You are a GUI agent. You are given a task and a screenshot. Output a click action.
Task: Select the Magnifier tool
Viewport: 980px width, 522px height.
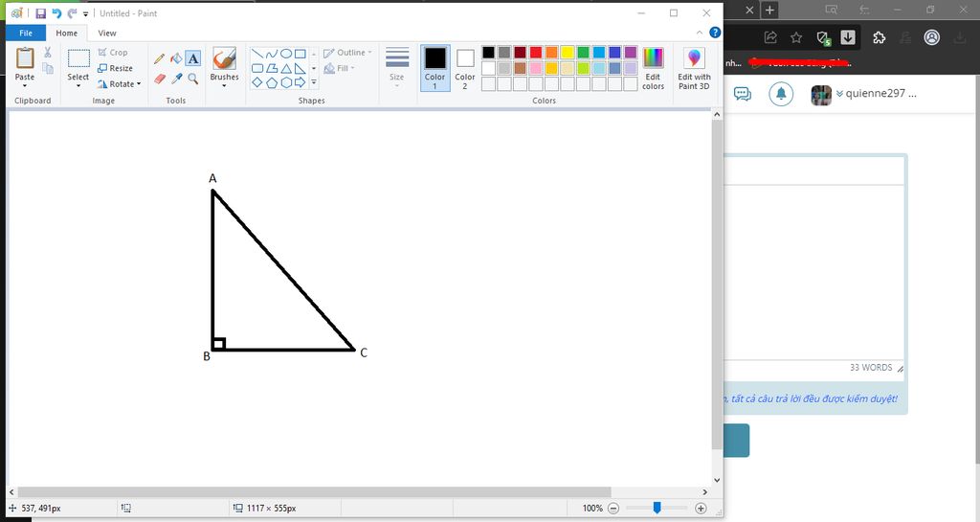coord(193,79)
